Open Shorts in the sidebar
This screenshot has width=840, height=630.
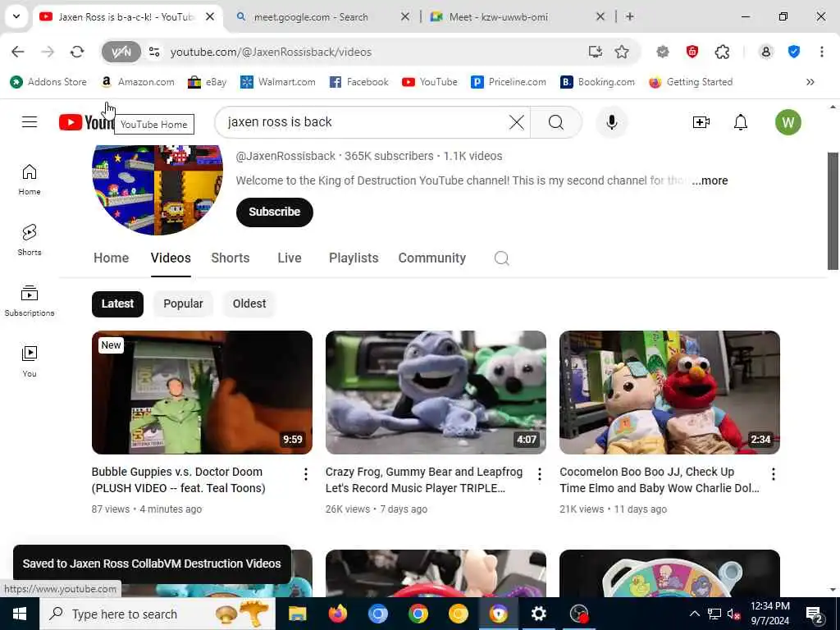pos(30,240)
